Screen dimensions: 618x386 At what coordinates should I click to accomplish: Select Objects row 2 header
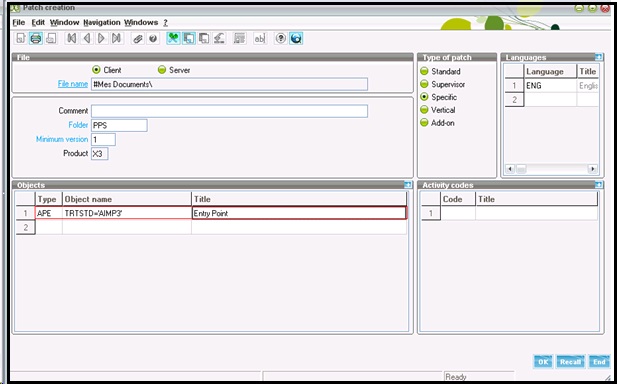point(26,227)
